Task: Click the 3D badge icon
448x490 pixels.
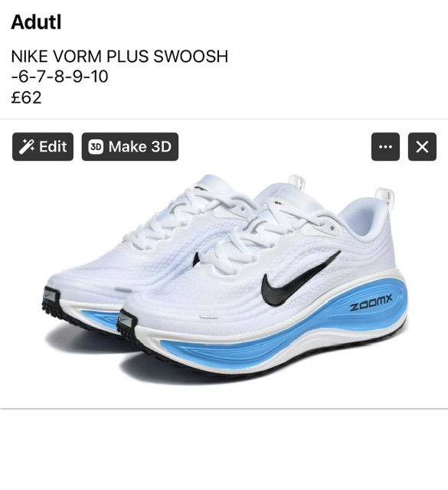Action: [x=96, y=146]
